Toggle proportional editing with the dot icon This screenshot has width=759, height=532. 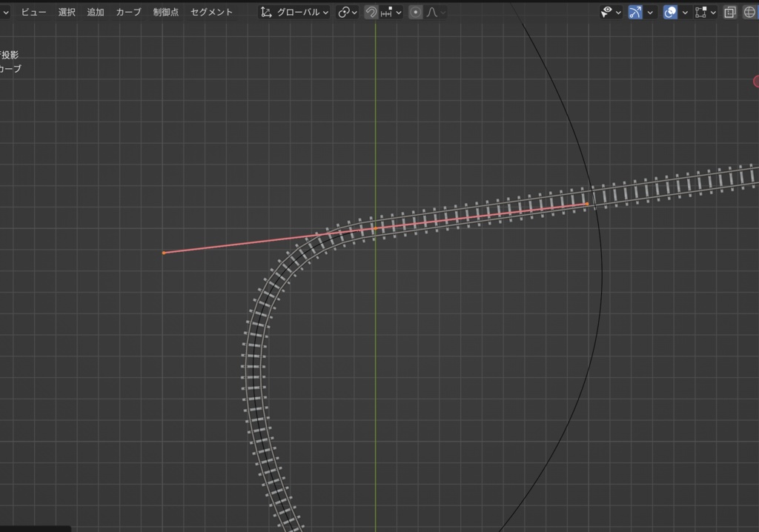[x=415, y=12]
